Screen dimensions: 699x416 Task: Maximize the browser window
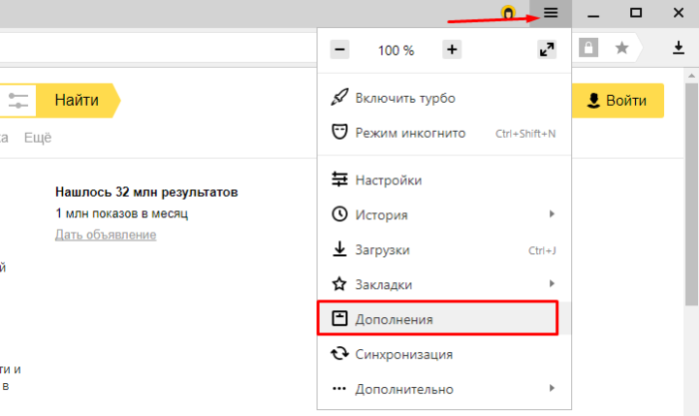click(x=636, y=12)
